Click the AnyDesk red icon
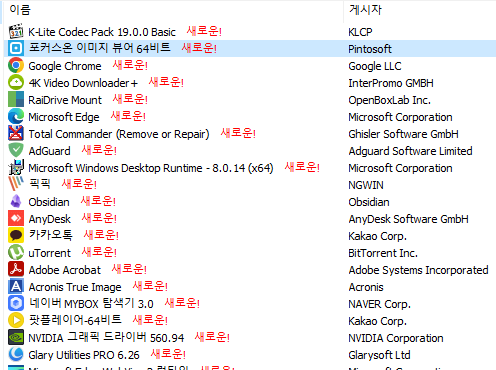Image resolution: width=496 pixels, height=370 pixels. pos(16,218)
